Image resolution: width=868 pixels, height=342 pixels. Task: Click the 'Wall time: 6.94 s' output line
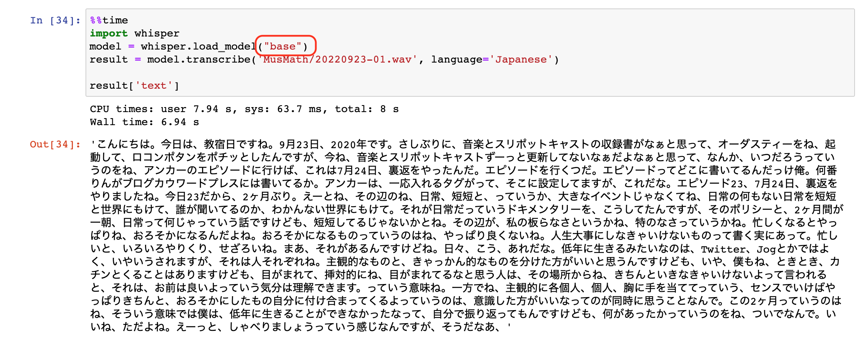tap(145, 122)
